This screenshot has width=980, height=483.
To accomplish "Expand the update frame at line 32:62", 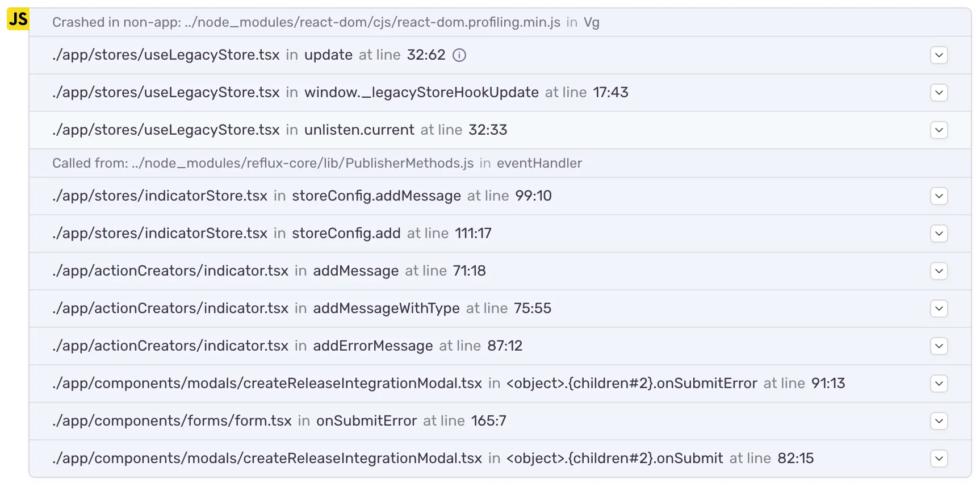I will click(939, 55).
